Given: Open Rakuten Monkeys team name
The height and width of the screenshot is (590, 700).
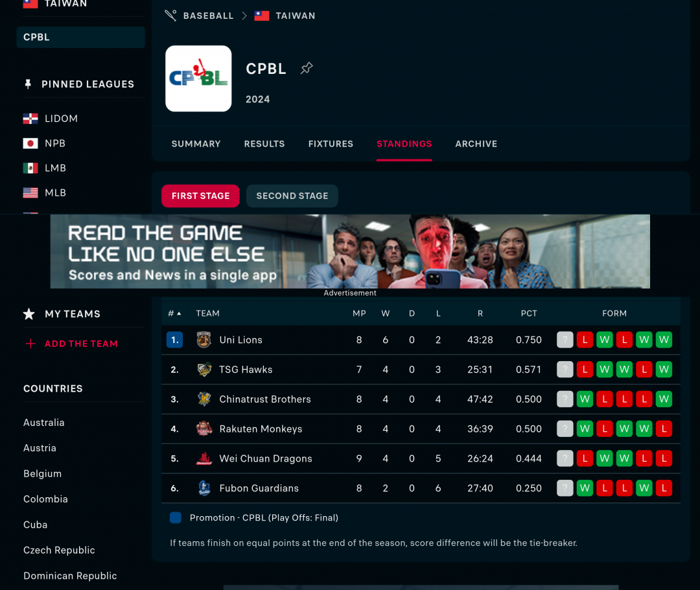Looking at the screenshot, I should pyautogui.click(x=261, y=429).
